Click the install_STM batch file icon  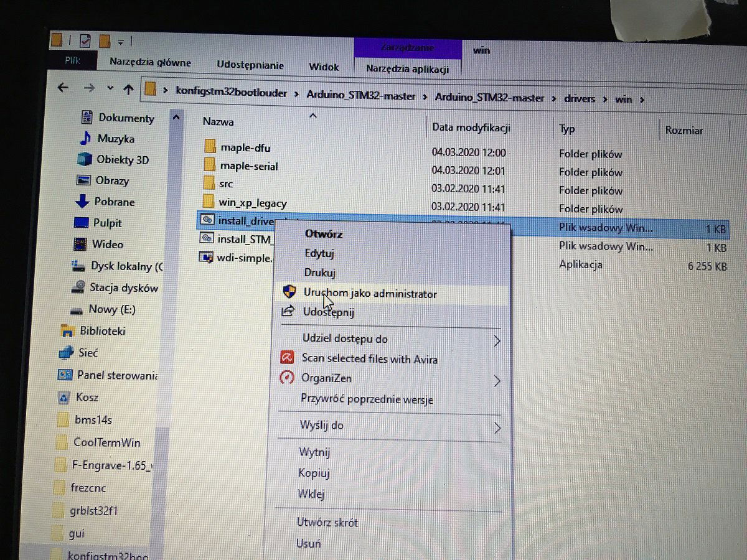click(x=205, y=238)
